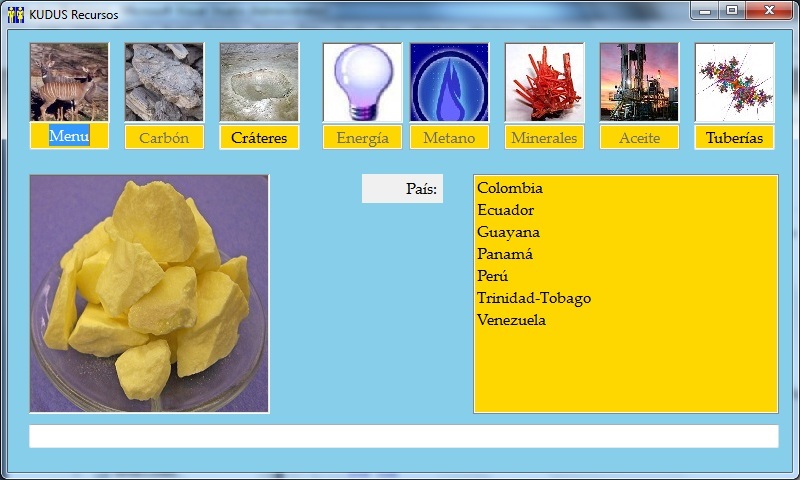Click the País: label field
800x480 pixels.
(x=403, y=189)
